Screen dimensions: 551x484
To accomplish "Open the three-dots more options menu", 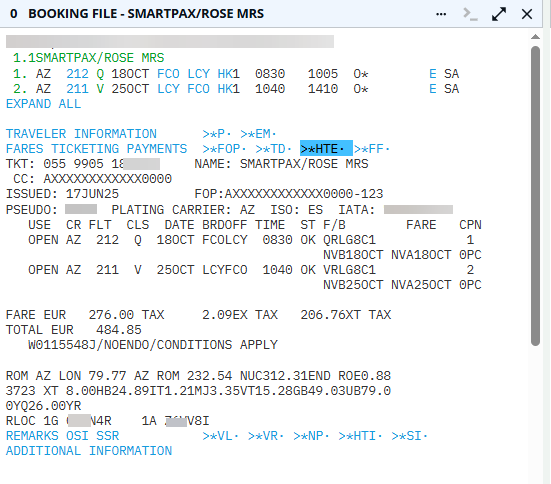I will point(441,14).
